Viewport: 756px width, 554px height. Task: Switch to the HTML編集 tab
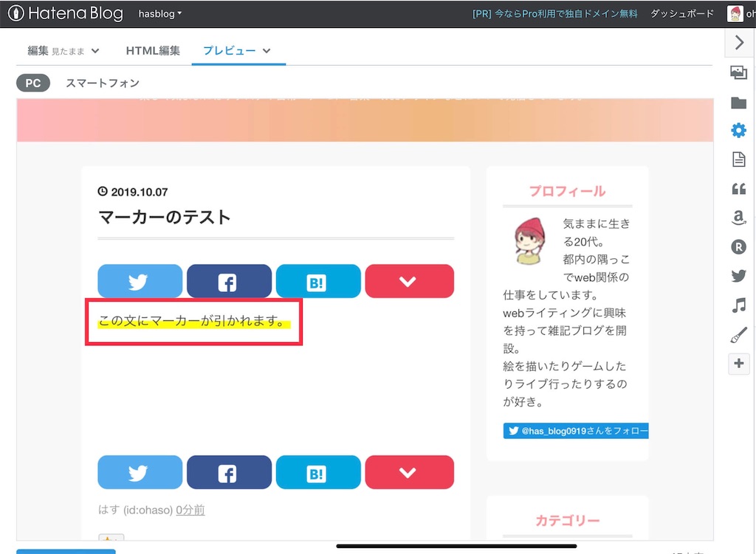pos(153,52)
